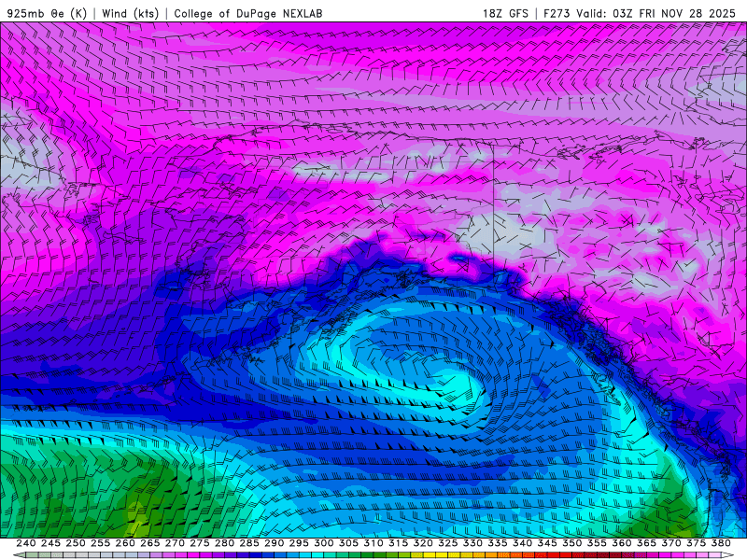Image resolution: width=747 pixels, height=560 pixels.
Task: Click the 360 colorbar scale label
Action: click(x=622, y=543)
